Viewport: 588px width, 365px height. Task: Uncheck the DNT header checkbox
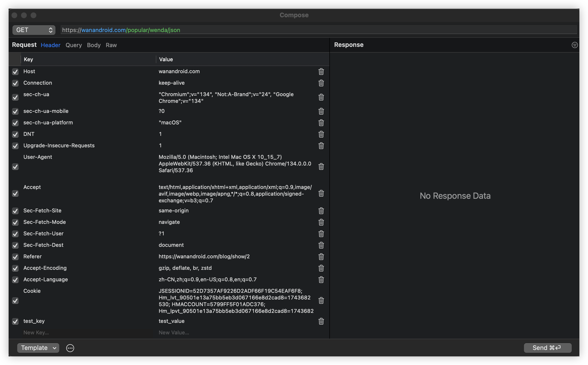pos(16,134)
